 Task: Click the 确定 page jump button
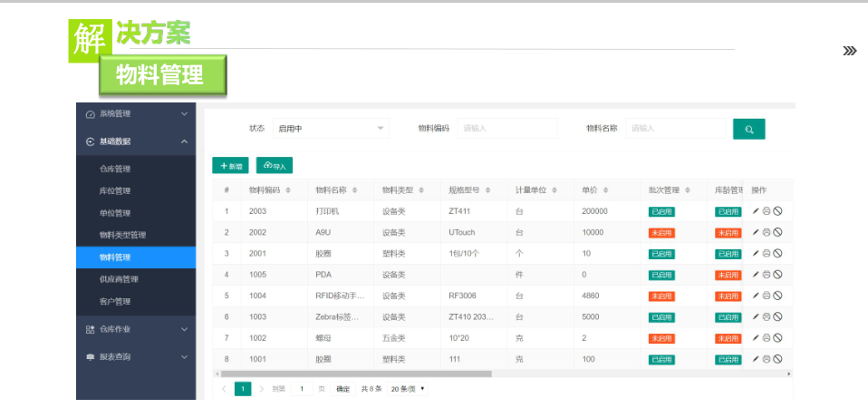point(343,389)
